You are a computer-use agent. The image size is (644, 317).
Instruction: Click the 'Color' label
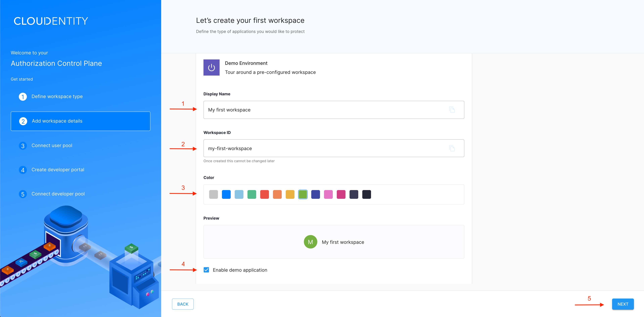tap(209, 177)
